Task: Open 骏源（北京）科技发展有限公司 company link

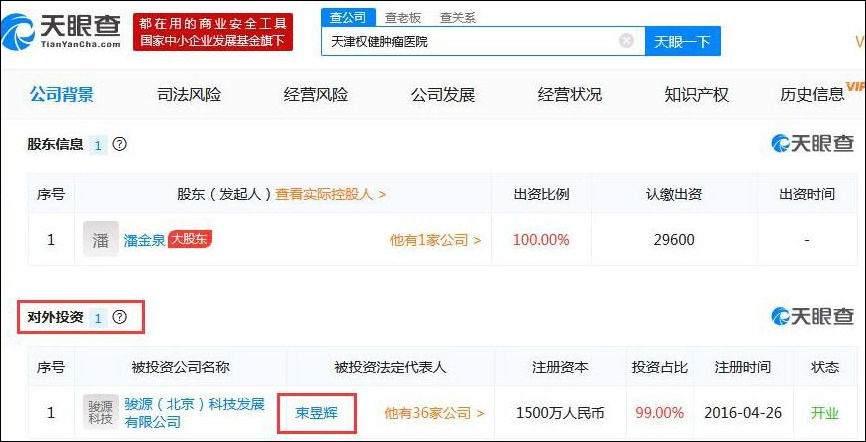Action: [x=194, y=413]
